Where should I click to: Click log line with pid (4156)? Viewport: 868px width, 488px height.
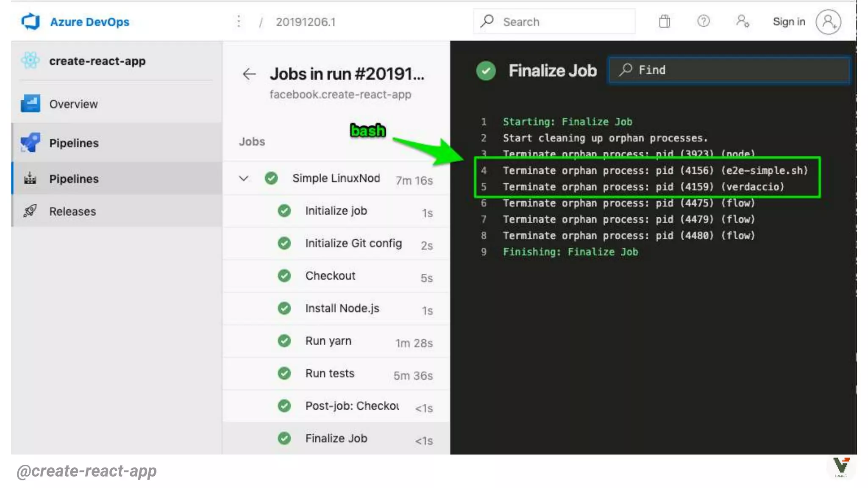click(655, 171)
